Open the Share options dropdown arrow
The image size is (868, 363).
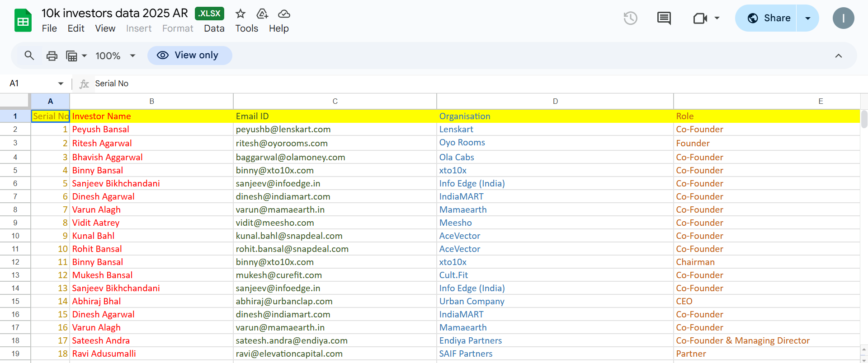coord(808,18)
